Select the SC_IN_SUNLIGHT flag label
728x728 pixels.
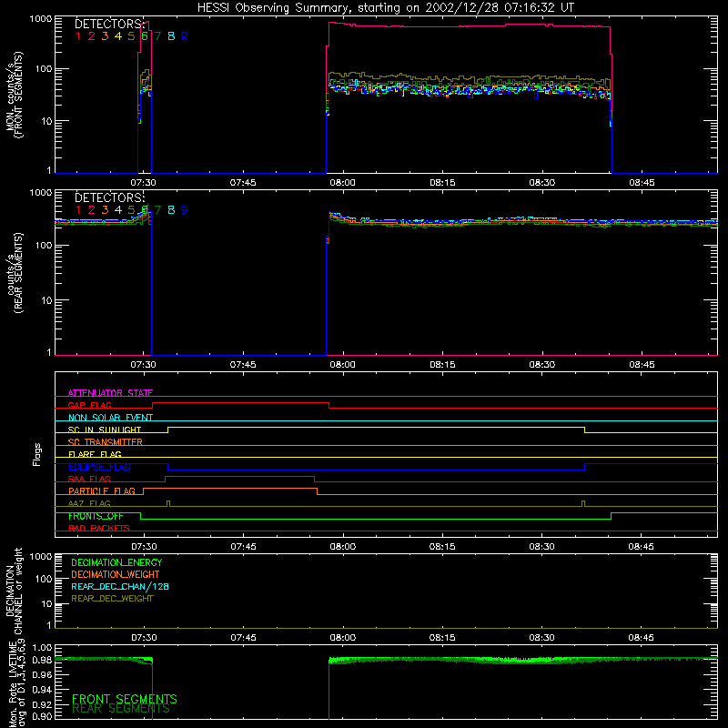(x=105, y=430)
